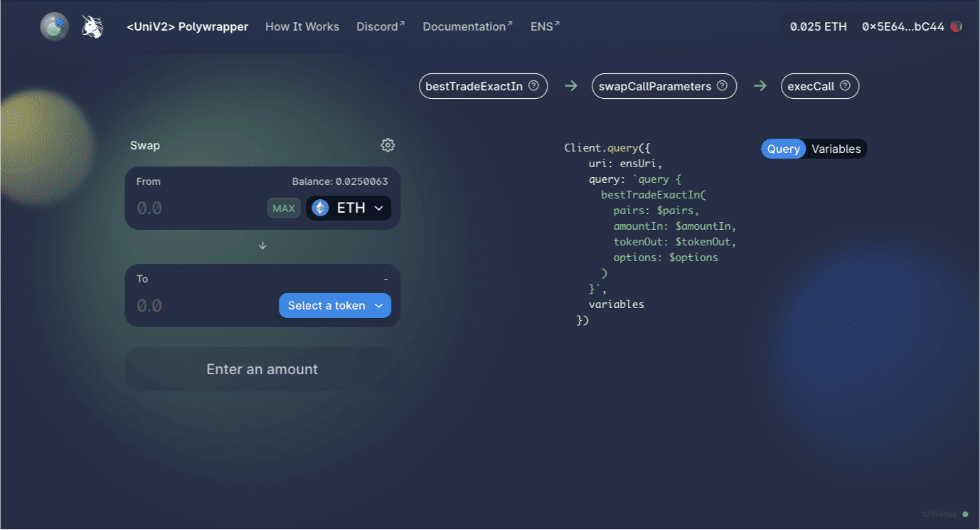The image size is (980, 530).
Task: Open the ETH token dropdown
Action: pyautogui.click(x=348, y=208)
